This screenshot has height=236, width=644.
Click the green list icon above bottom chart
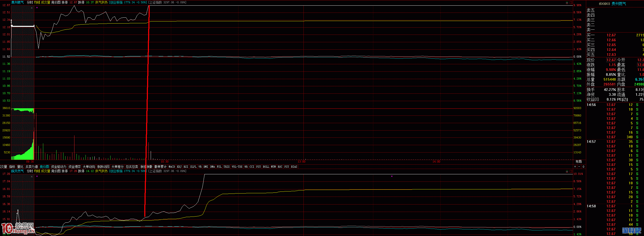click(x=567, y=171)
